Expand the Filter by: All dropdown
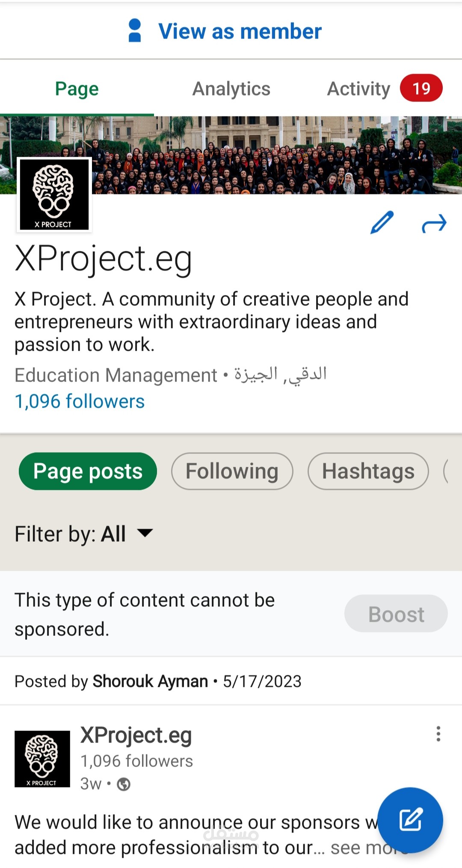This screenshot has height=868, width=462. pos(84,534)
